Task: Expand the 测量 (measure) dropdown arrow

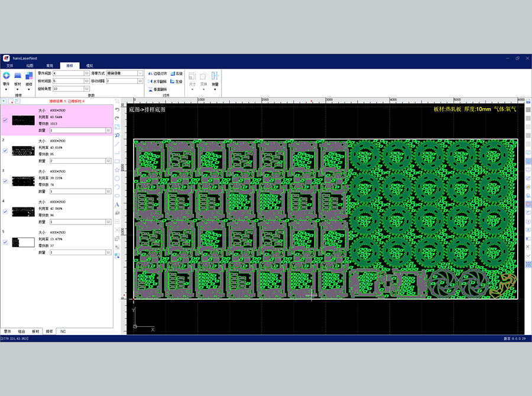Action: coord(215,90)
